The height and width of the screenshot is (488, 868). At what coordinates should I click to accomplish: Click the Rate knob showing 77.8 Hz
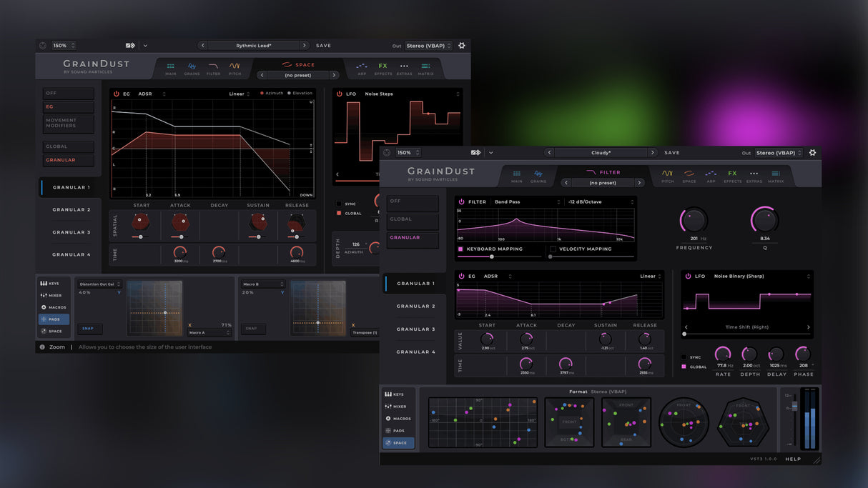point(723,354)
